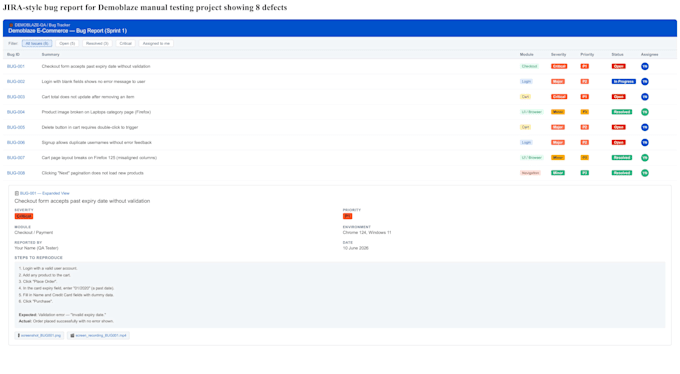Click the assignee avatar in BUG-002 row
This screenshot has width=680, height=374.
[645, 82]
